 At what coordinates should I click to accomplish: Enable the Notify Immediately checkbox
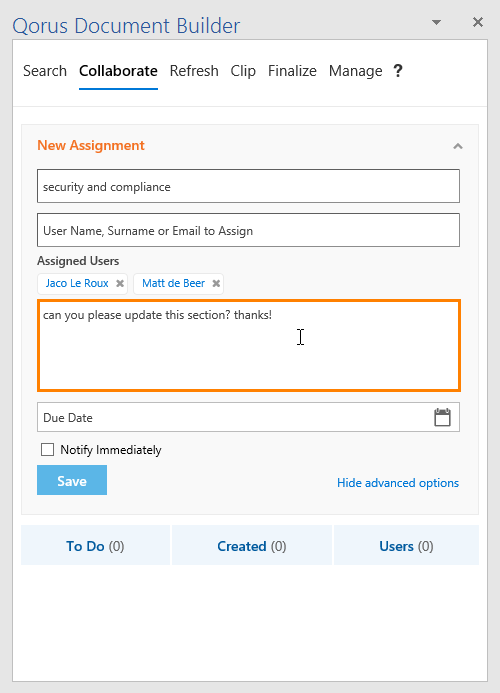pyautogui.click(x=47, y=449)
